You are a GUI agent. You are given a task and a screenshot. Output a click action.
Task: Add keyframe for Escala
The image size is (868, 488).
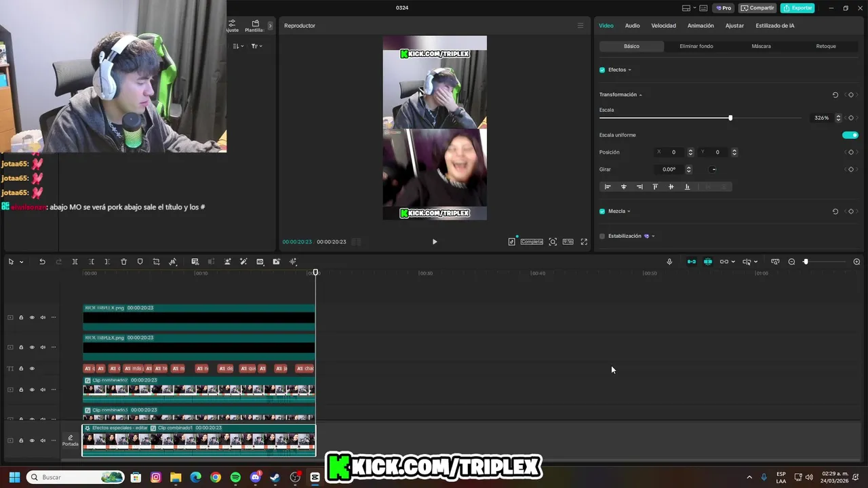pyautogui.click(x=851, y=118)
